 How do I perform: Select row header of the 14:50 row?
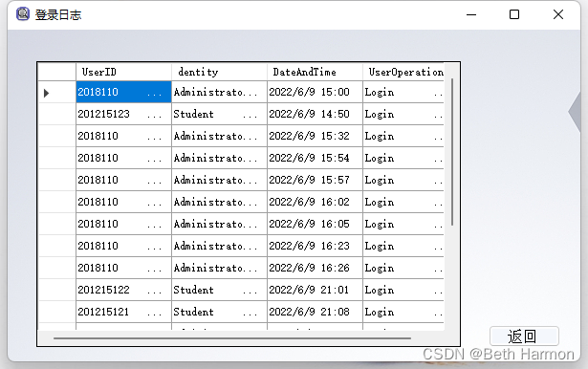click(57, 114)
